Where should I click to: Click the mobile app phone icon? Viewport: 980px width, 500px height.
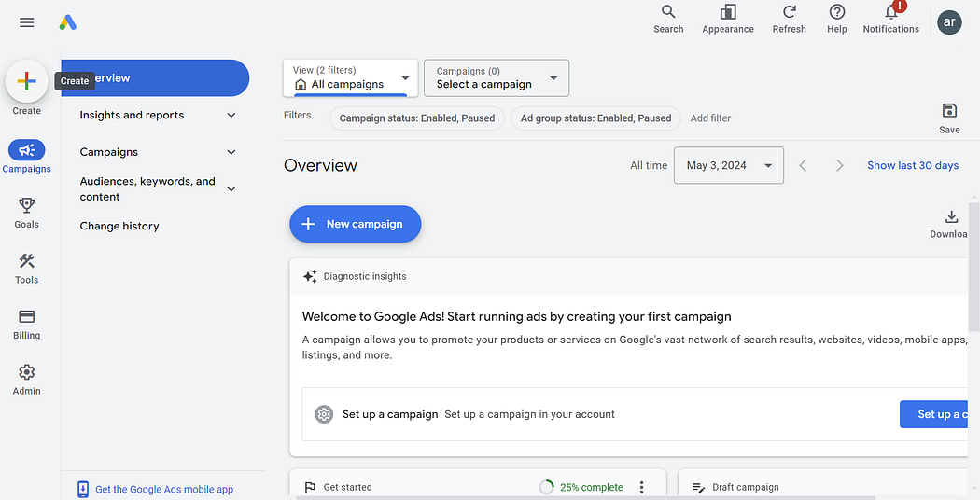83,490
